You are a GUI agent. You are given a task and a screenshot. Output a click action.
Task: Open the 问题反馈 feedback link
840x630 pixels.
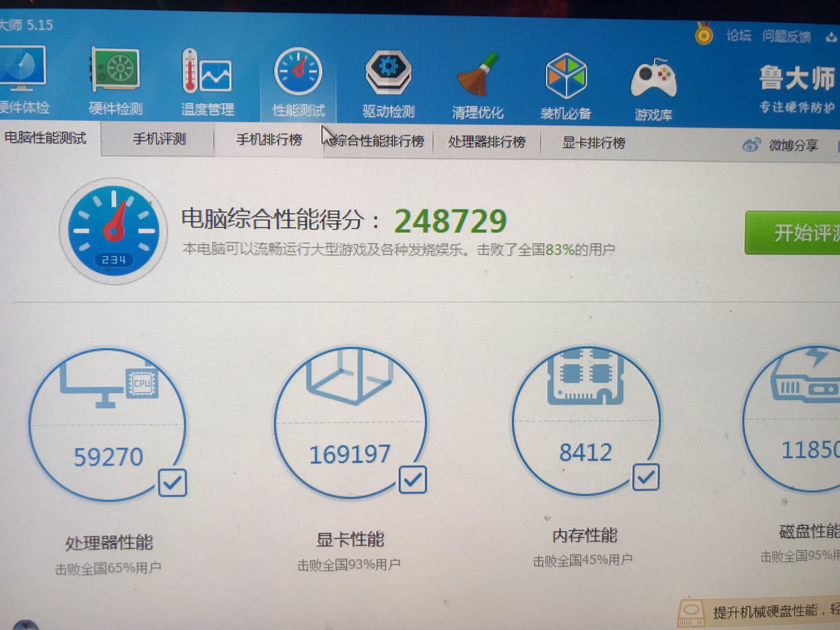point(787,37)
